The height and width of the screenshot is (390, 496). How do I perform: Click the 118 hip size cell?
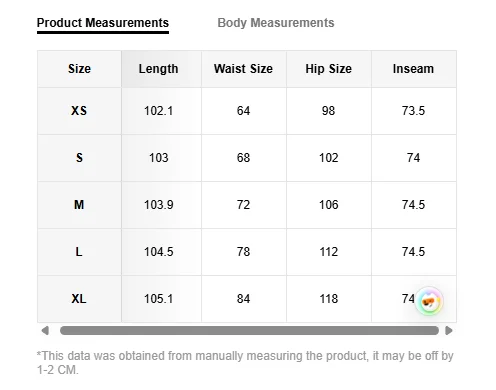[x=329, y=299]
